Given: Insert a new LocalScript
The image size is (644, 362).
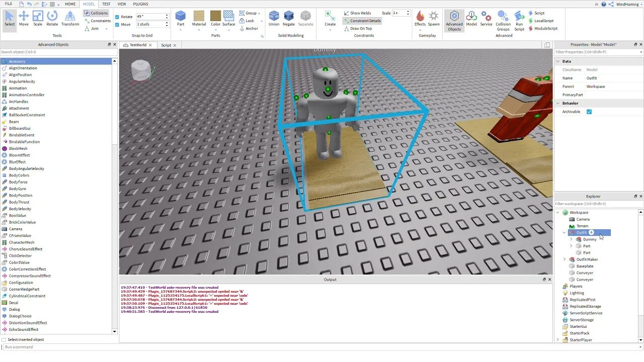Looking at the screenshot, I should coord(541,21).
